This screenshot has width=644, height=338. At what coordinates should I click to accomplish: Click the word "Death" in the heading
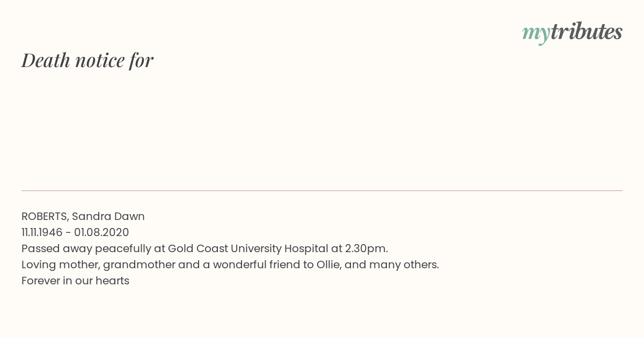click(46, 60)
